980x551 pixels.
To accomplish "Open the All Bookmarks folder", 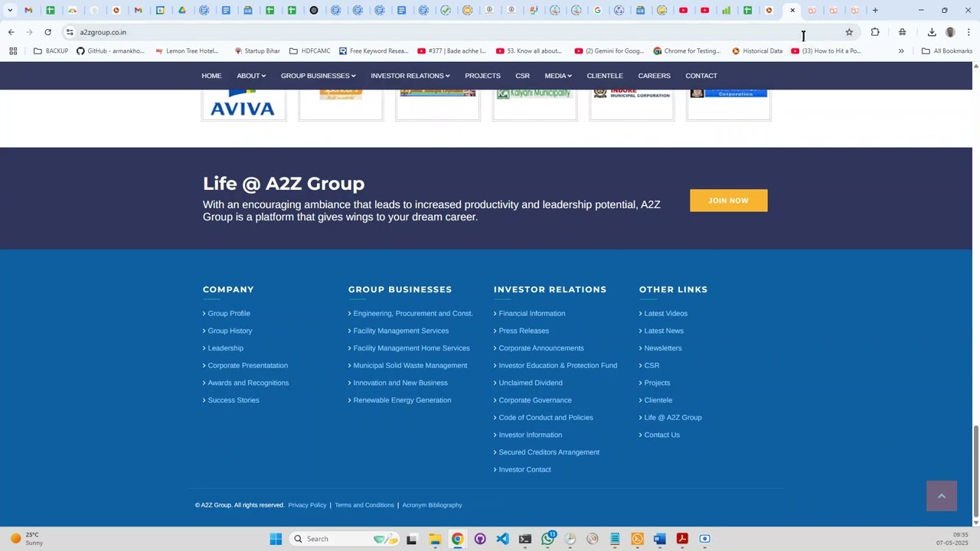I will point(947,51).
